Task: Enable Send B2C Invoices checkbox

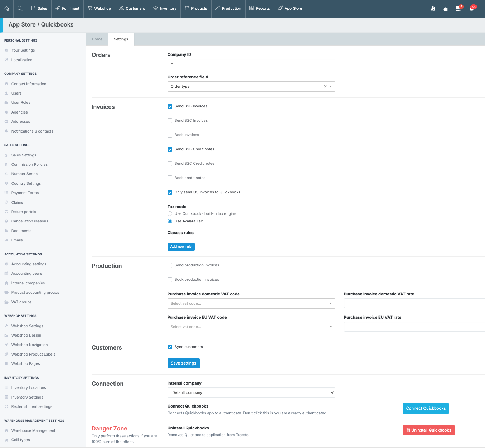Action: coord(170,121)
